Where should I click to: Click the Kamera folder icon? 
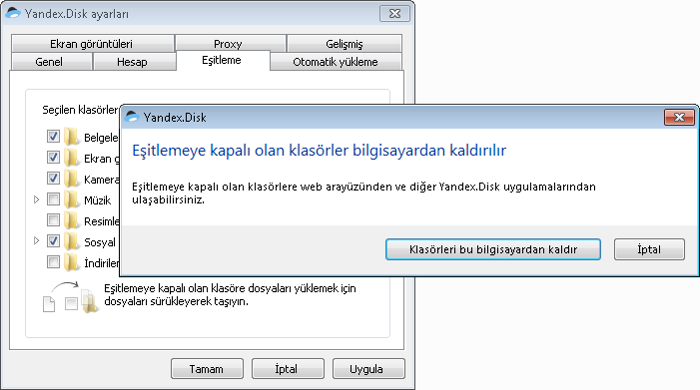(71, 179)
